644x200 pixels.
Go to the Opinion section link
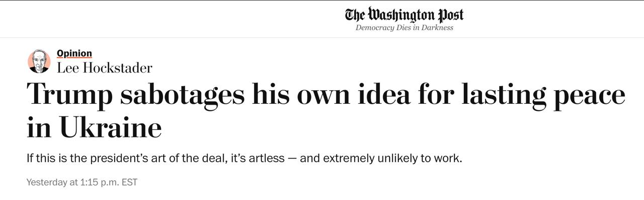74,53
